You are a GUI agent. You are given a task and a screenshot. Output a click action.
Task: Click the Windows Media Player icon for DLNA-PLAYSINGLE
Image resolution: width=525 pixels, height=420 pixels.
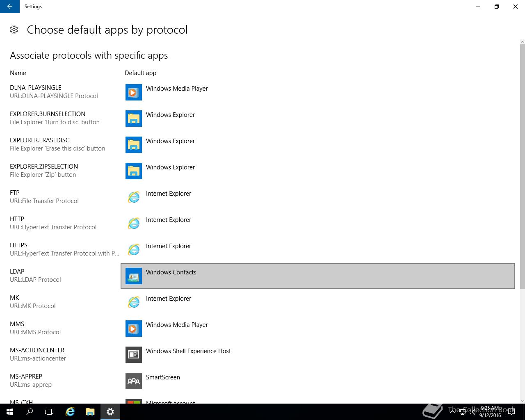pos(134,92)
